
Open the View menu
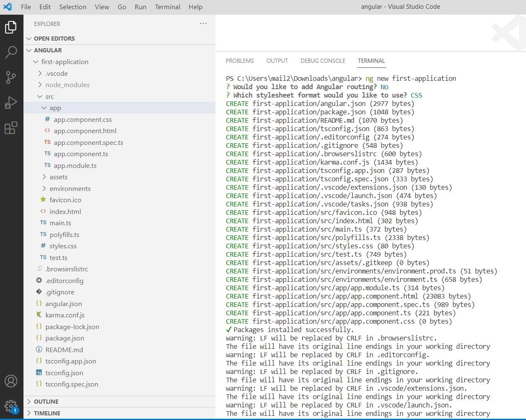[102, 7]
